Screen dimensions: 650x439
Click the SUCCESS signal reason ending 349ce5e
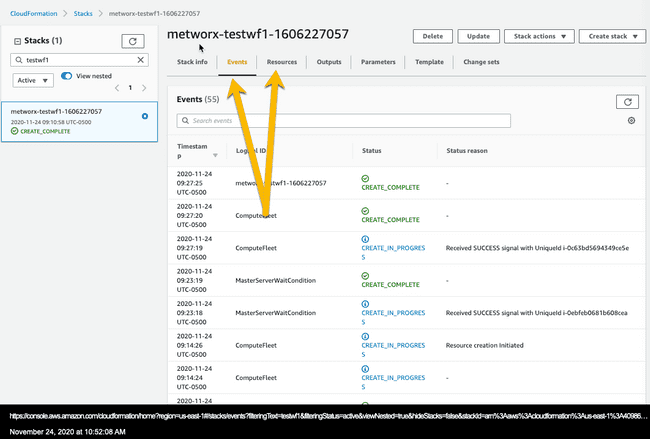tap(537, 248)
